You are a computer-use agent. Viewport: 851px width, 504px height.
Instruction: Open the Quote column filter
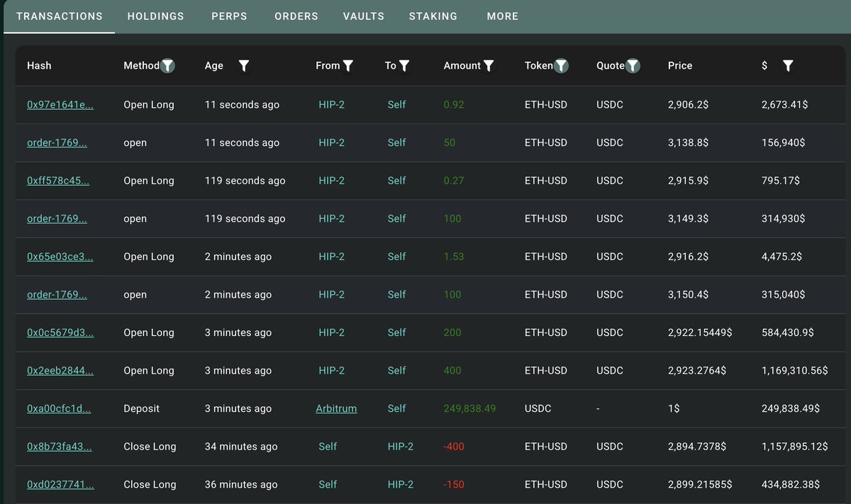[633, 65]
